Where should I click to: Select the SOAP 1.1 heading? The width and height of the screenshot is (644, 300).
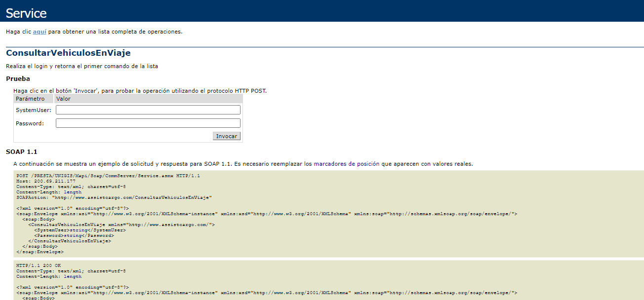click(x=22, y=151)
